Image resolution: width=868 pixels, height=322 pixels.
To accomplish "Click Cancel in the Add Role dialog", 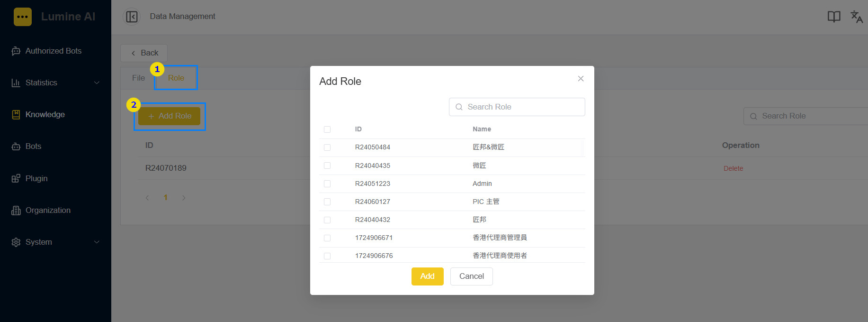I will point(472,276).
